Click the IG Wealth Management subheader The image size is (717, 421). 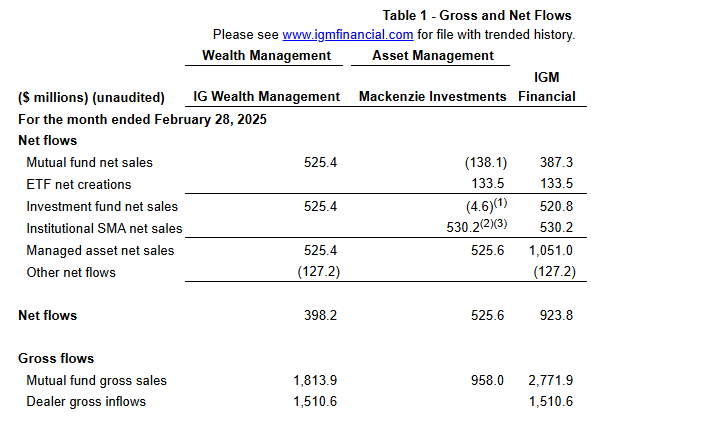(x=267, y=97)
